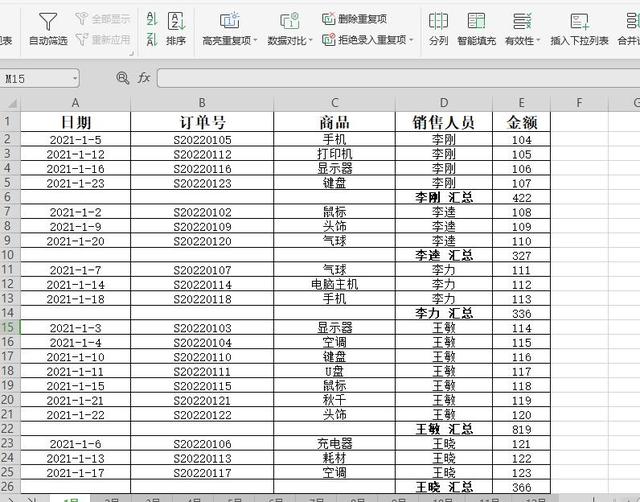Select column A header
640x502 pixels.
tap(76, 103)
